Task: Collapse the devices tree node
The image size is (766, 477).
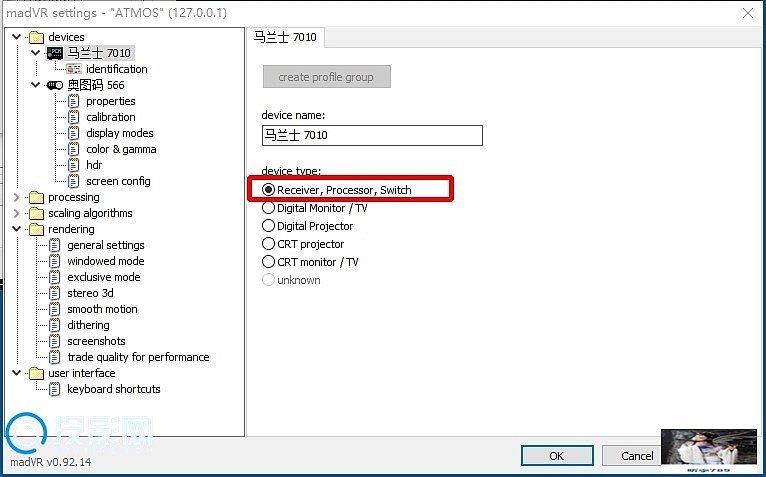Action: coord(17,37)
